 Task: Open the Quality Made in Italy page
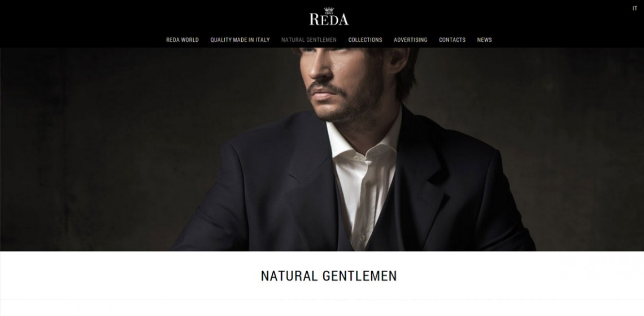[x=240, y=40]
